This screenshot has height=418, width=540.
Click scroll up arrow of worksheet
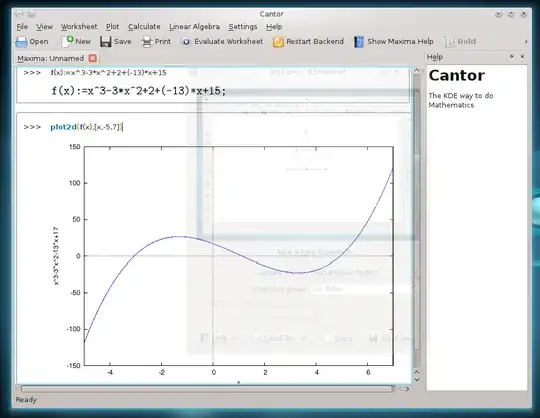point(417,71)
